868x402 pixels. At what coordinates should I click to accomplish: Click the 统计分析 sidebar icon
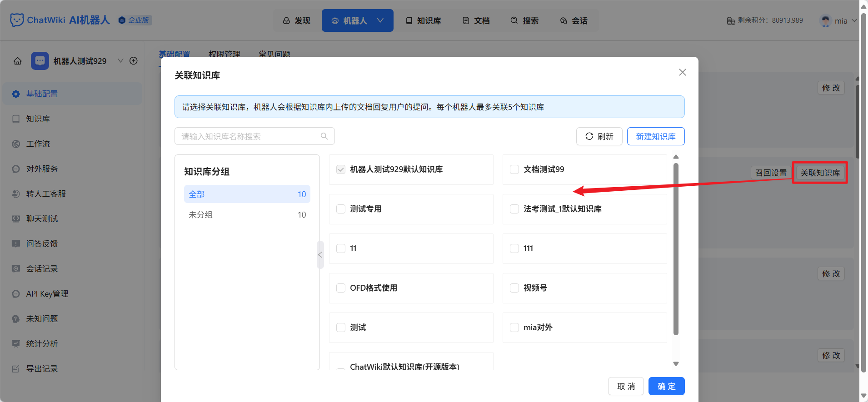pos(16,344)
